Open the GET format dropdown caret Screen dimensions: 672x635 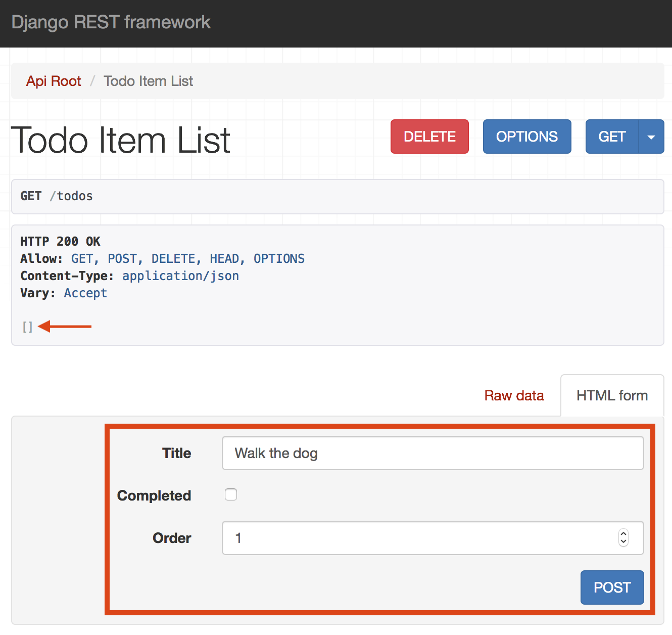click(651, 137)
